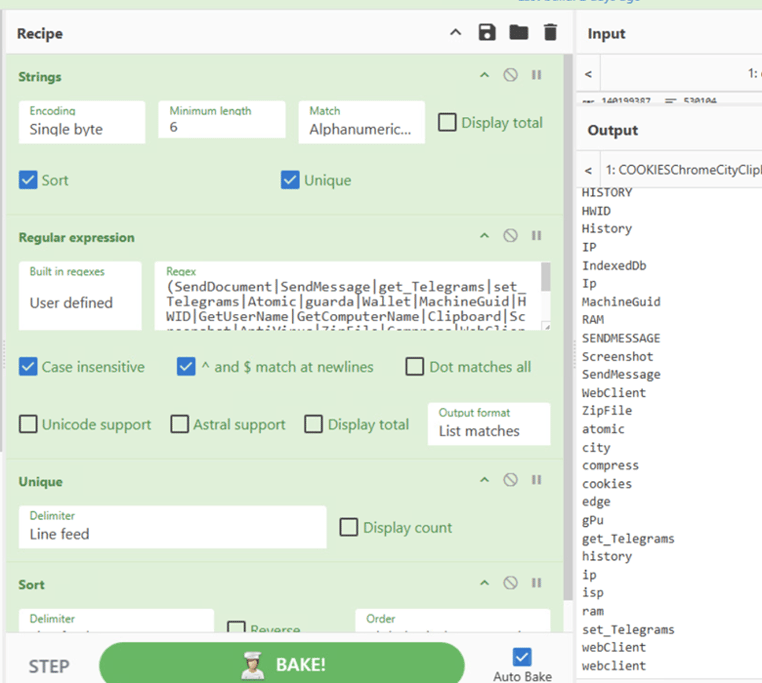Set breakpoint on Sort operation
This screenshot has width=762, height=683.
[x=537, y=583]
